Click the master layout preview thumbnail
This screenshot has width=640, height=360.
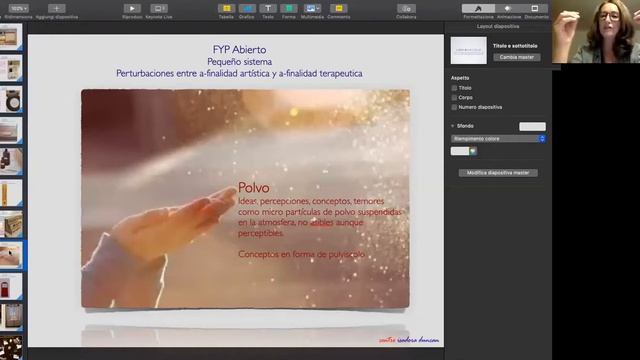pos(469,51)
